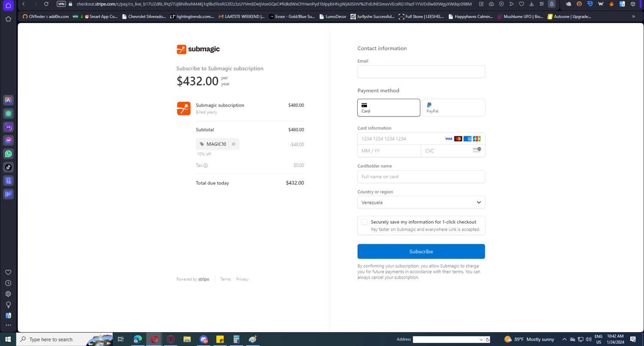644x346 pixels.
Task: Click the Subscribe button
Action: click(x=421, y=252)
